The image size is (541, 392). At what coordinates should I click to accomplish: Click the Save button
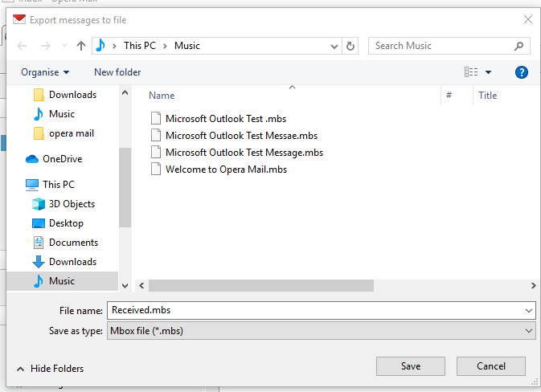[x=411, y=366]
